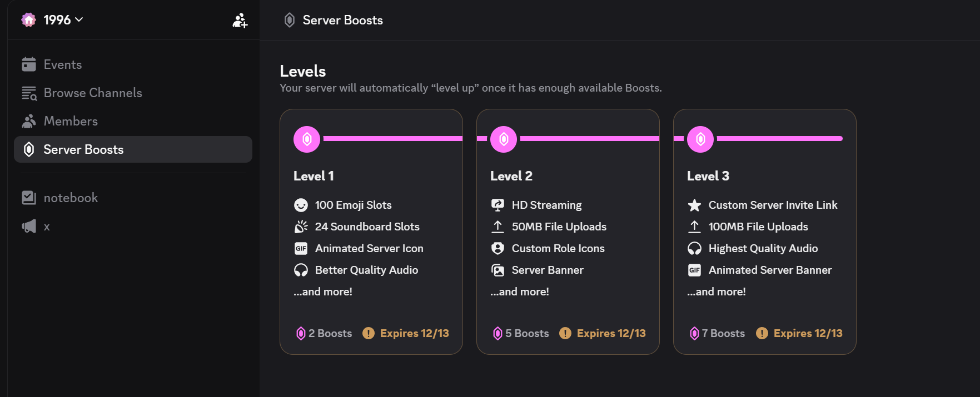Click the Custom Server Invite Link text

[773, 205]
